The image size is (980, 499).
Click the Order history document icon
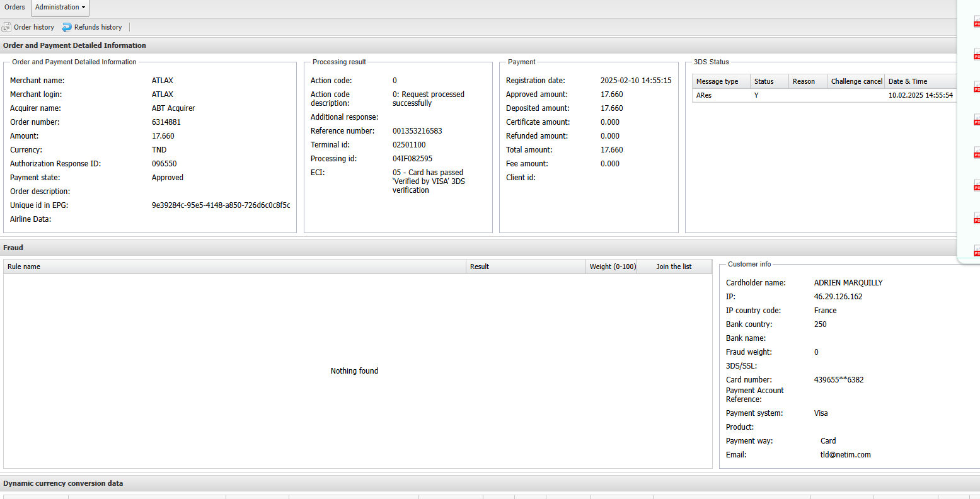point(7,27)
